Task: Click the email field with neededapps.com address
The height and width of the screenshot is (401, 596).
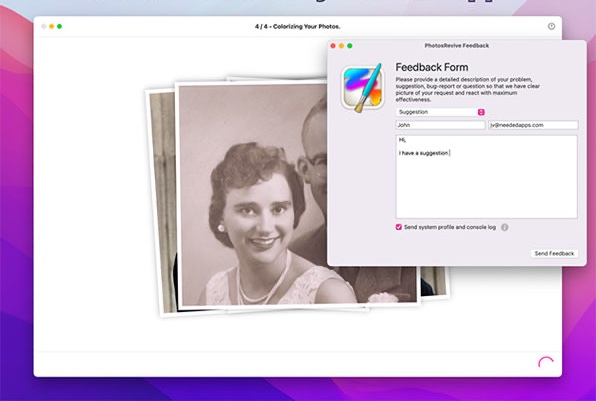Action: [x=533, y=125]
